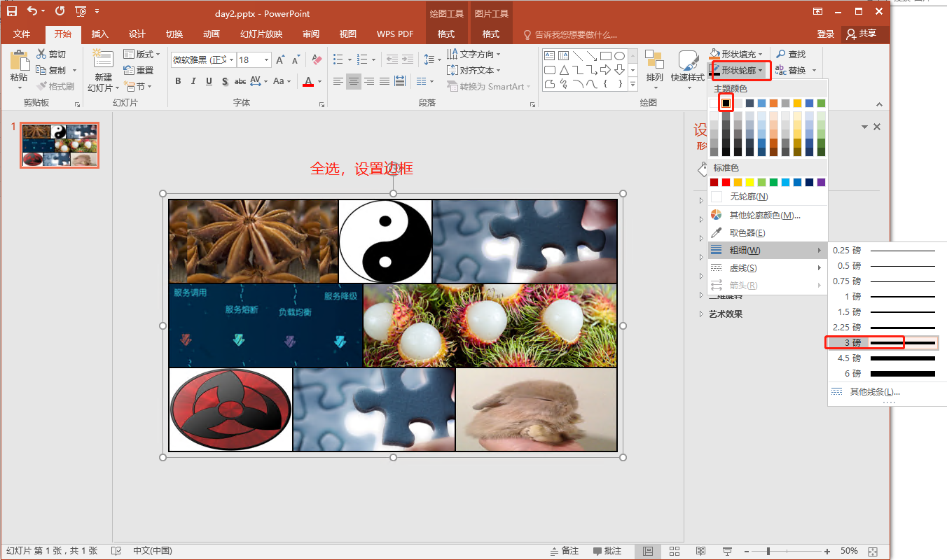
Task: Click 登录 to sign in
Action: 826,34
